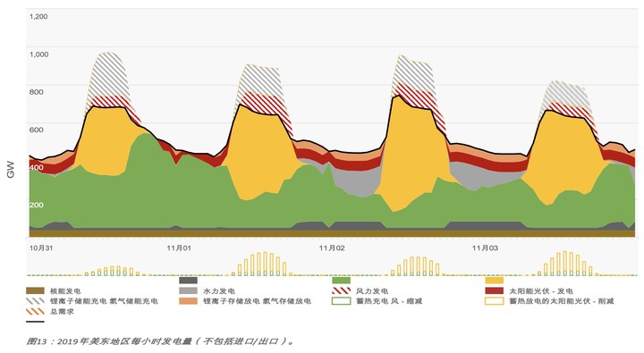Click the solid green legend swatch above 风力发电
Viewport: 644px width, 353px height.
pyautogui.click(x=342, y=281)
